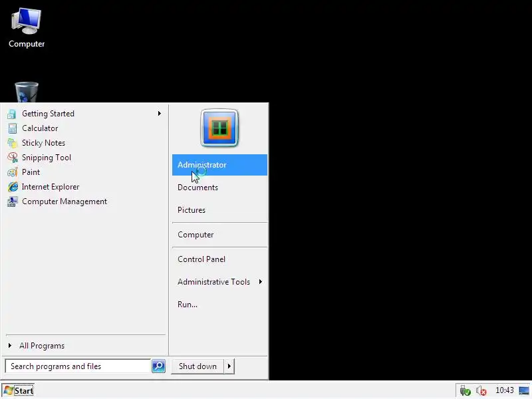The image size is (532, 399).
Task: Click the clock showing 10:43
Action: click(x=505, y=390)
